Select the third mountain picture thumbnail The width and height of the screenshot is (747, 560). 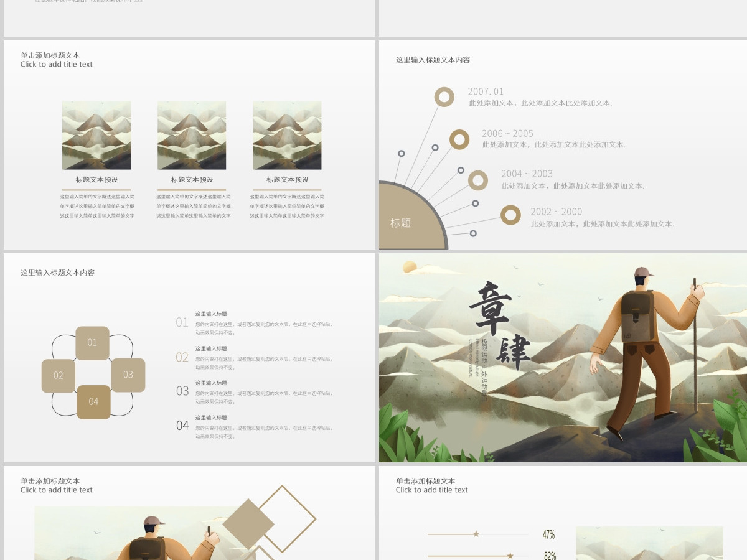pyautogui.click(x=287, y=136)
